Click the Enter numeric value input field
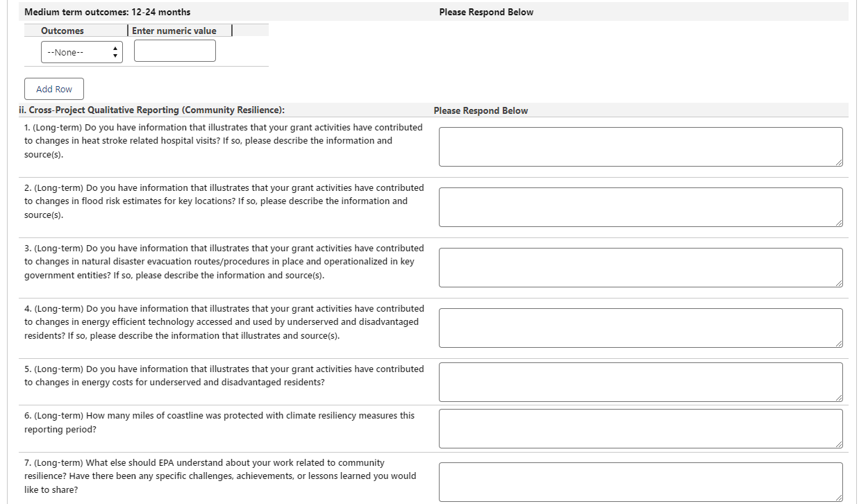Viewport: 859px width, 504px height. pos(174,51)
